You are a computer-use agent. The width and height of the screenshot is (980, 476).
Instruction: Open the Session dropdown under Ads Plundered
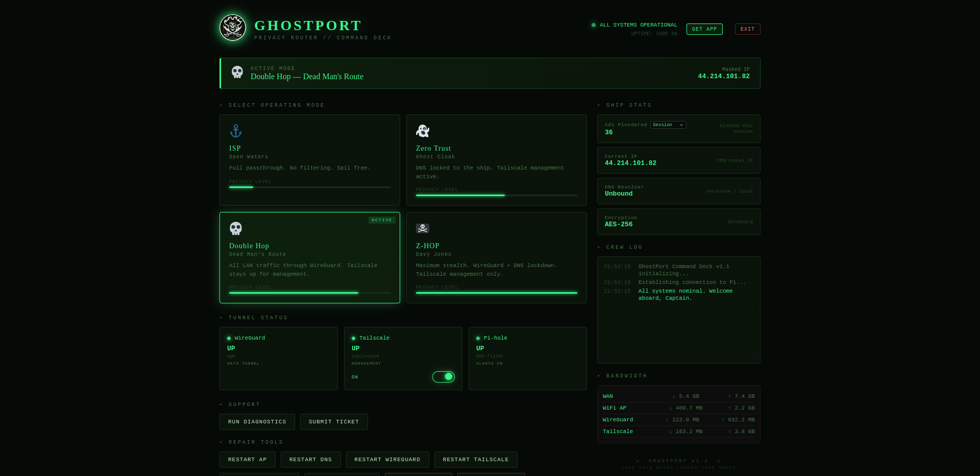click(668, 125)
